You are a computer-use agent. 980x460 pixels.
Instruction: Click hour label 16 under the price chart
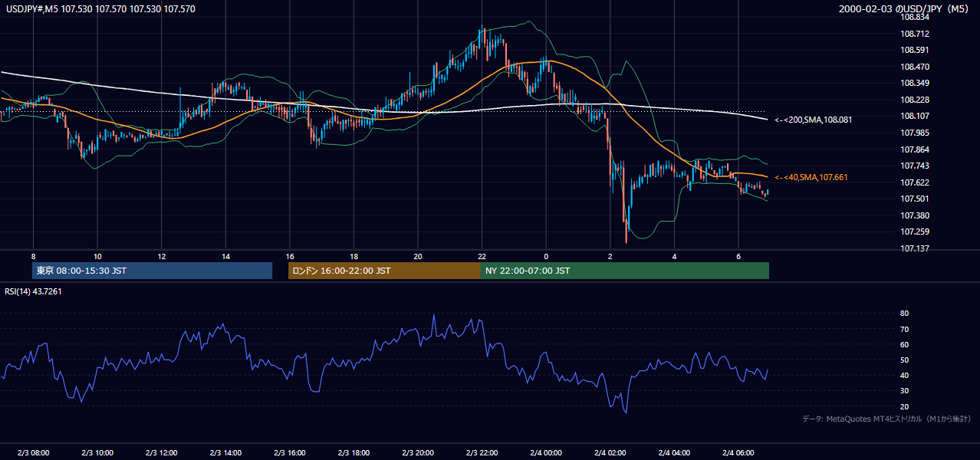click(289, 256)
